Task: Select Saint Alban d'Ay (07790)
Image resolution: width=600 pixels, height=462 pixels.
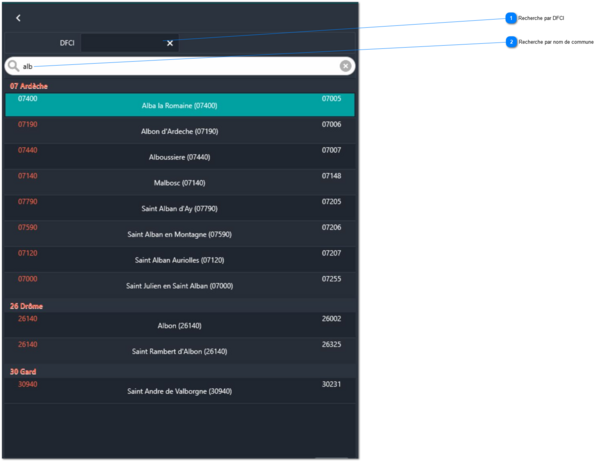Action: point(180,208)
